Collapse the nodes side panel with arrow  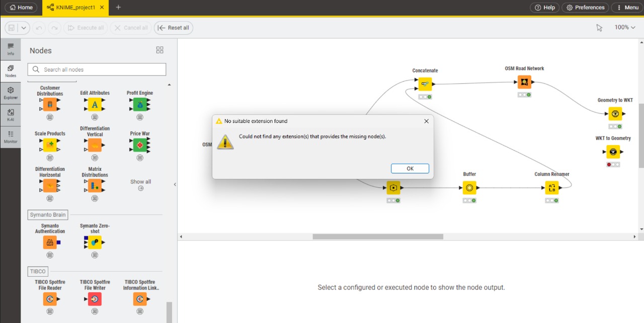point(175,184)
